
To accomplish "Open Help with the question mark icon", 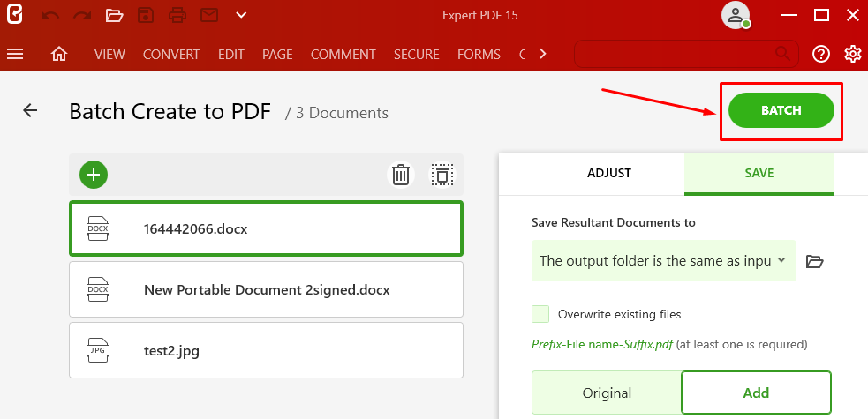I will 821,54.
